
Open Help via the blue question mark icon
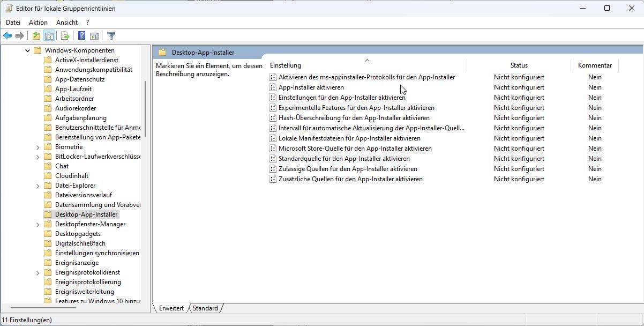coord(81,36)
